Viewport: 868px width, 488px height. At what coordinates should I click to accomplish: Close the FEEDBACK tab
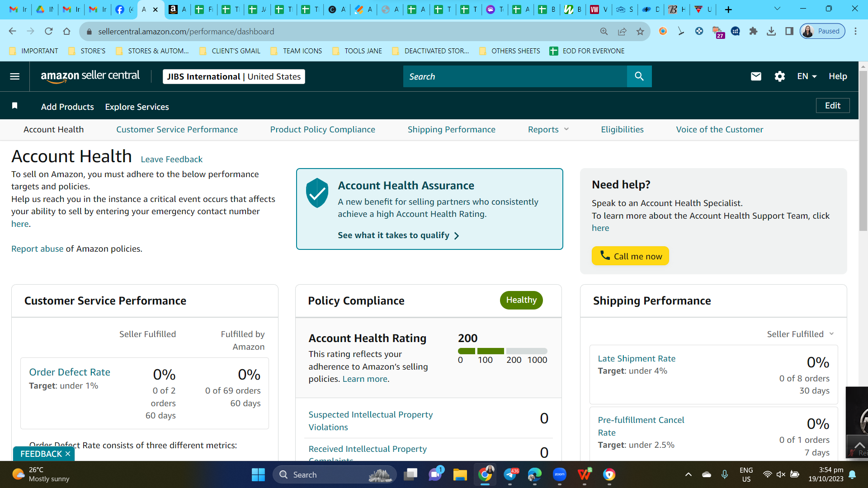pos(68,454)
